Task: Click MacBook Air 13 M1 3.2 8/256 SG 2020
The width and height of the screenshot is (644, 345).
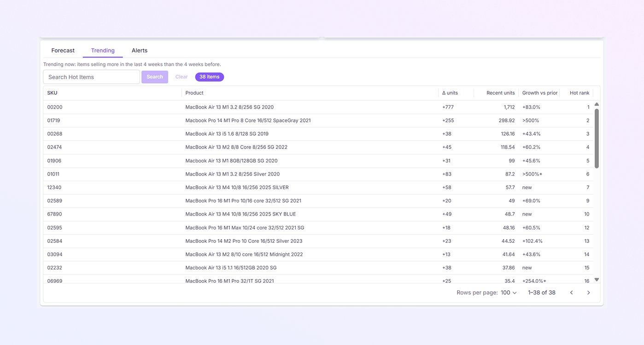Action: click(x=229, y=107)
